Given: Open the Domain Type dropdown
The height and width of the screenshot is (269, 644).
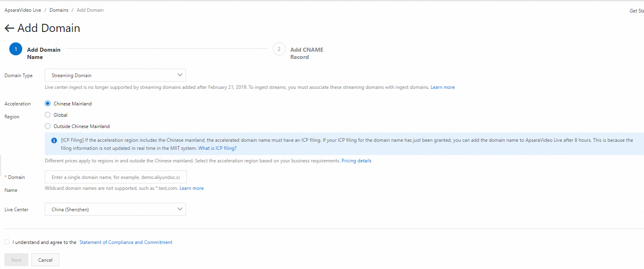Looking at the screenshot, I should pos(115,75).
